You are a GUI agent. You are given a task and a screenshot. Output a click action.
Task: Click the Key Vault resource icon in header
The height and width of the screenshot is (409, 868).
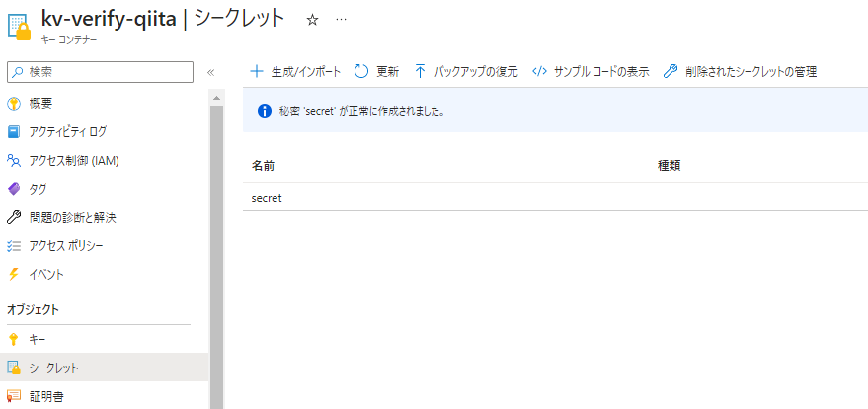coord(18,26)
